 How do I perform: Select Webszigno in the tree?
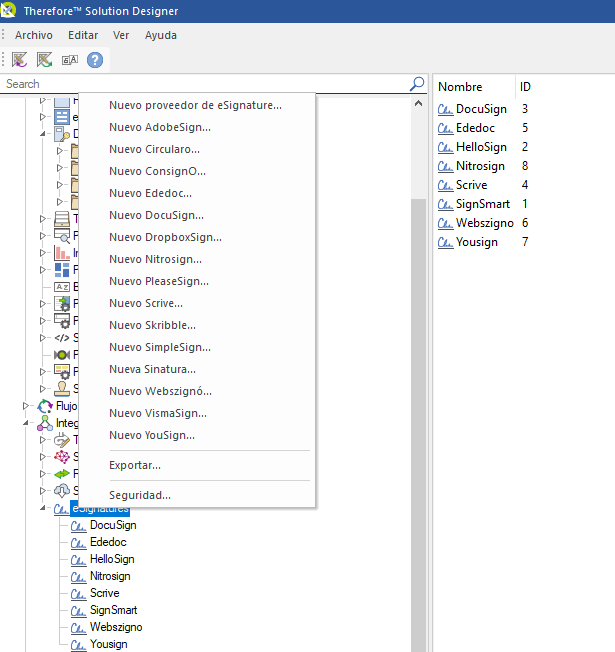click(116, 627)
